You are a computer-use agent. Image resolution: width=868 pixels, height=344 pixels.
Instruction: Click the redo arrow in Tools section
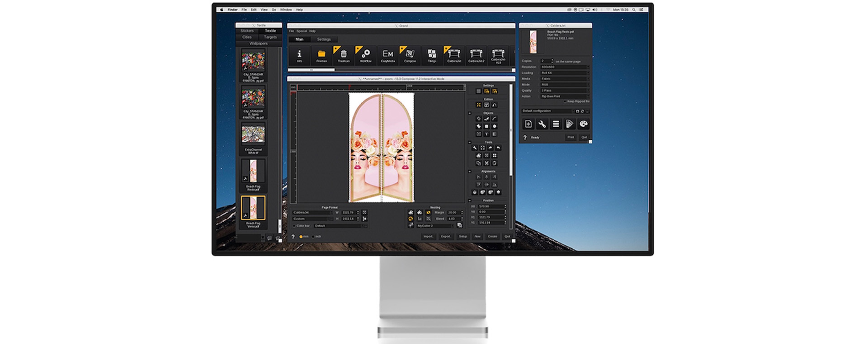pos(490,148)
